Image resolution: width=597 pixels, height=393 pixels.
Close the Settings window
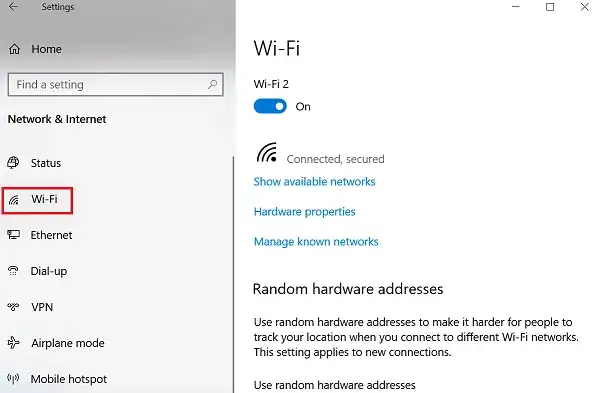(584, 6)
